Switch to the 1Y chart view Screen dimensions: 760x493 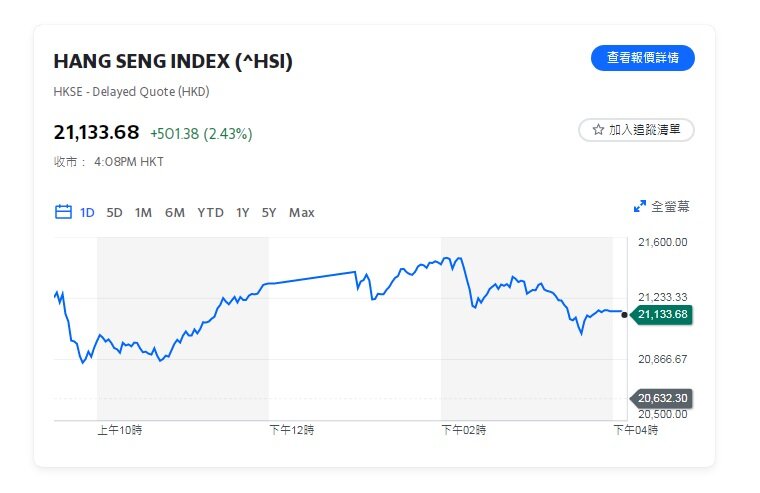point(242,212)
